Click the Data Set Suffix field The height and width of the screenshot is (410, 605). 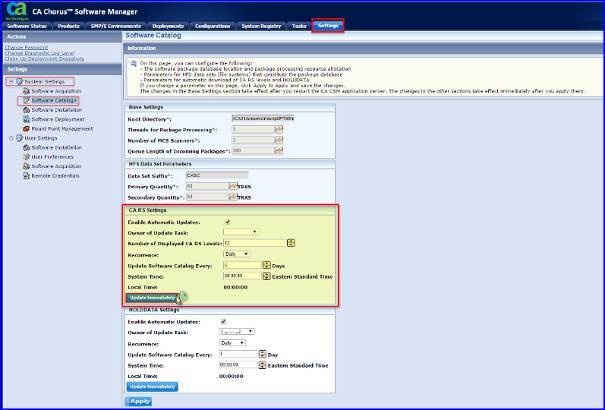pyautogui.click(x=217, y=175)
